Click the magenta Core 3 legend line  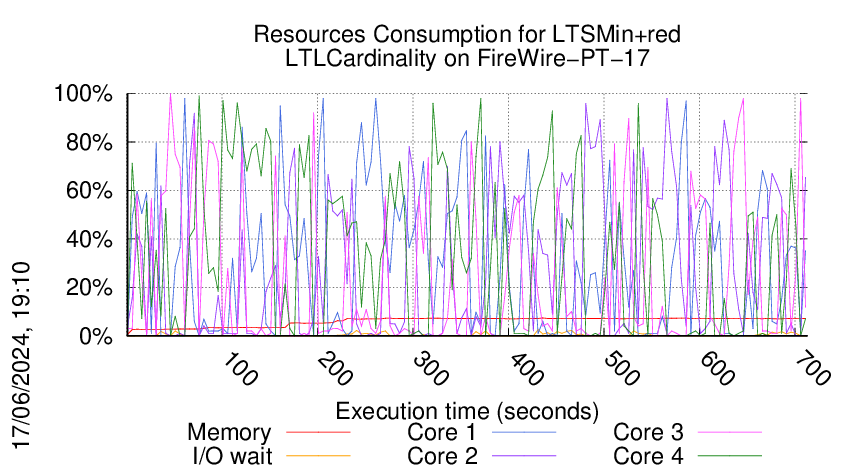(x=730, y=433)
